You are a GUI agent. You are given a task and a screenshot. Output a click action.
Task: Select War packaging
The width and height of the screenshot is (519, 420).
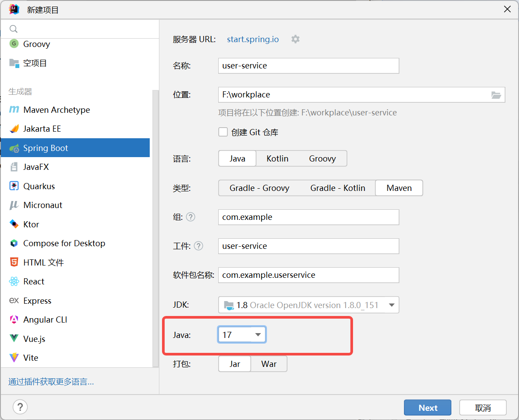[x=269, y=364]
